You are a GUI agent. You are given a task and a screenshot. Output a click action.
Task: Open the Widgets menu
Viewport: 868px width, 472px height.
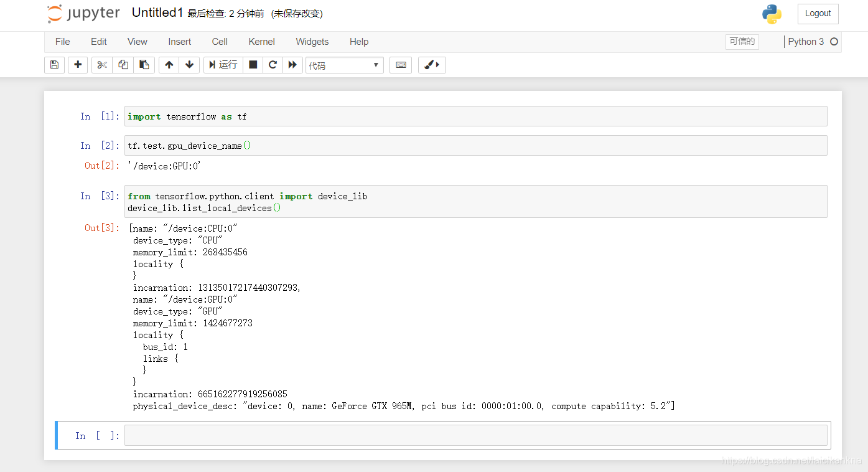click(x=312, y=42)
